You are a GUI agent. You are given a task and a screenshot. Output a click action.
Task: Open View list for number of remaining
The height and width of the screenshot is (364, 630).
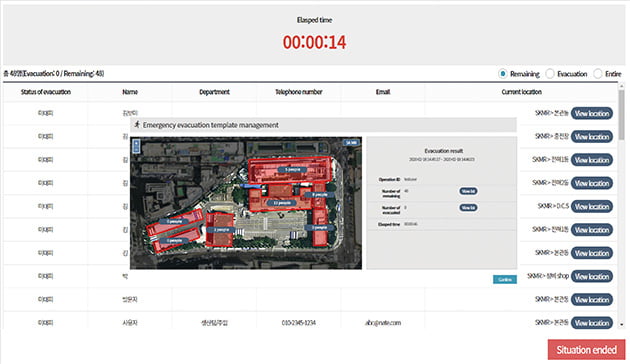468,191
